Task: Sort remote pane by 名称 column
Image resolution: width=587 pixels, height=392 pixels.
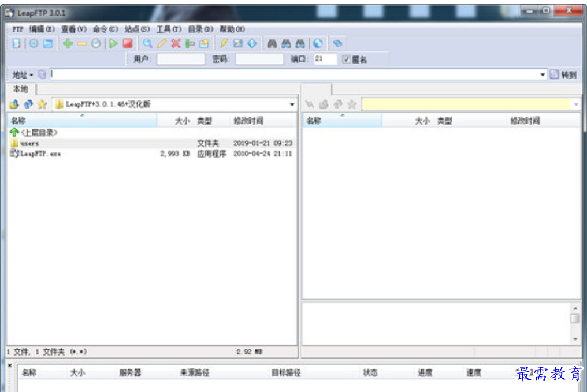Action: click(342, 121)
